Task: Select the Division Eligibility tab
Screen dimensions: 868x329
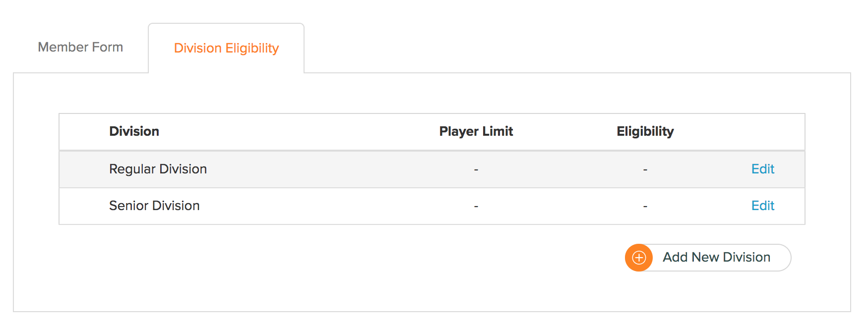Action: [x=226, y=48]
